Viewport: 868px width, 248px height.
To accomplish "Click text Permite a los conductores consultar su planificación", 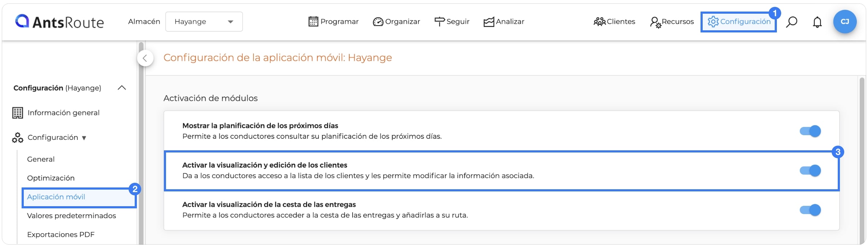I will point(312,136).
